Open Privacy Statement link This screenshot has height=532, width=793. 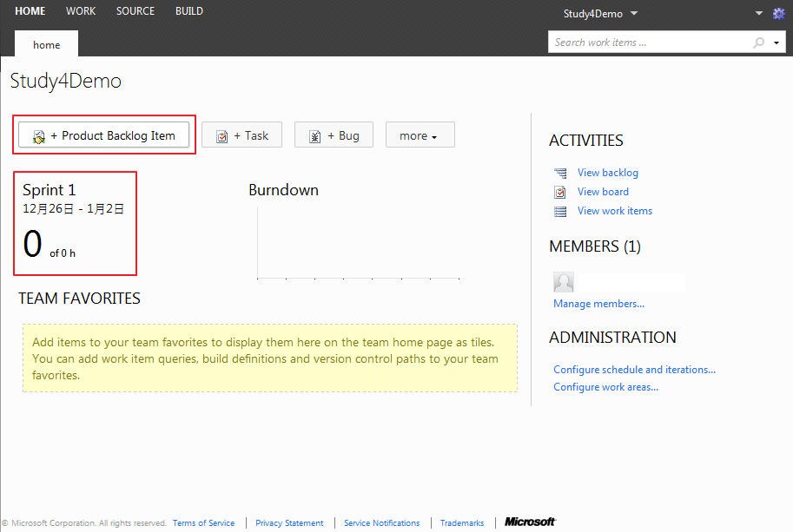click(288, 523)
